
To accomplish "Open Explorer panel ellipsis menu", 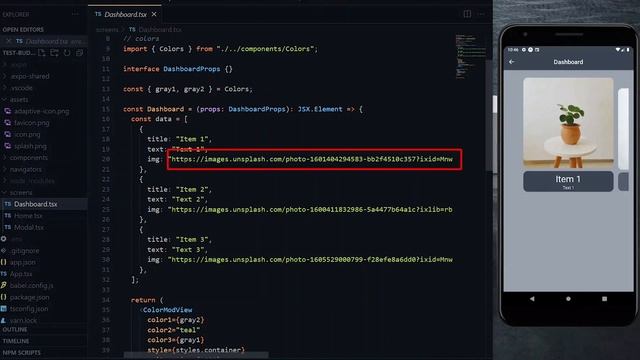I will pyautogui.click(x=75, y=14).
